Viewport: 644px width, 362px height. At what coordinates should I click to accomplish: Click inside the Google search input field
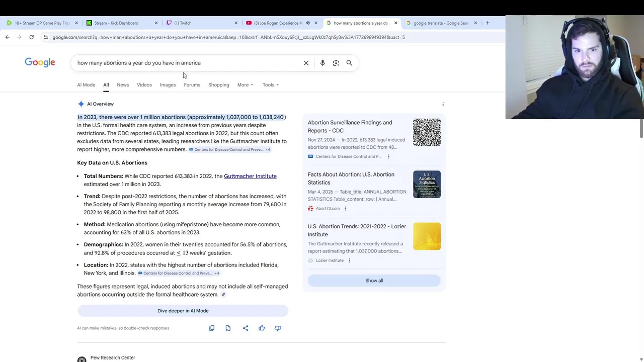(186, 63)
